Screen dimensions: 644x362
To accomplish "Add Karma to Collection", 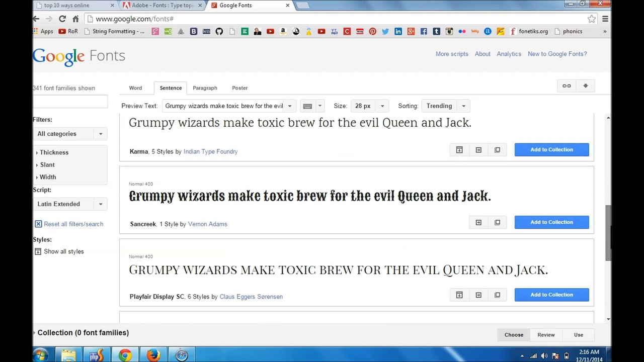I will pos(551,150).
